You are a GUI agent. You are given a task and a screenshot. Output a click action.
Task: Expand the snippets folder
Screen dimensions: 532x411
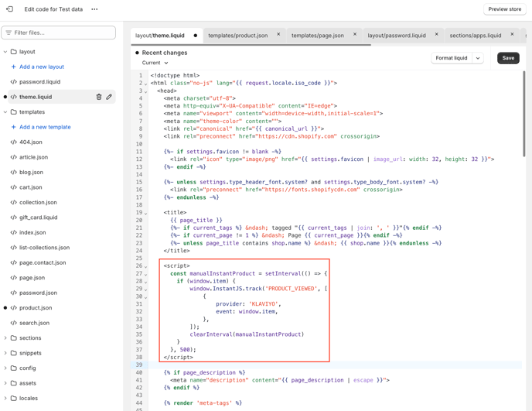pos(5,353)
